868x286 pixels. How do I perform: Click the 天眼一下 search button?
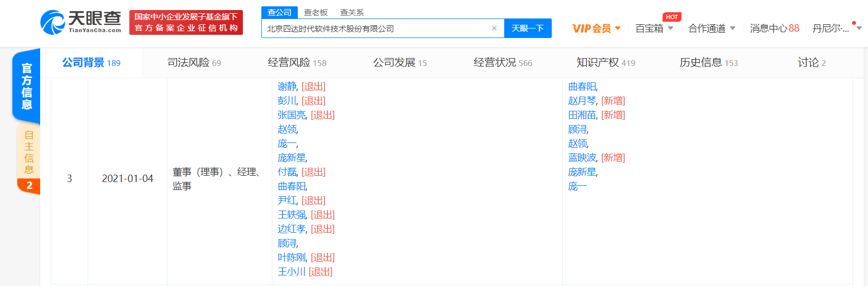point(528,28)
